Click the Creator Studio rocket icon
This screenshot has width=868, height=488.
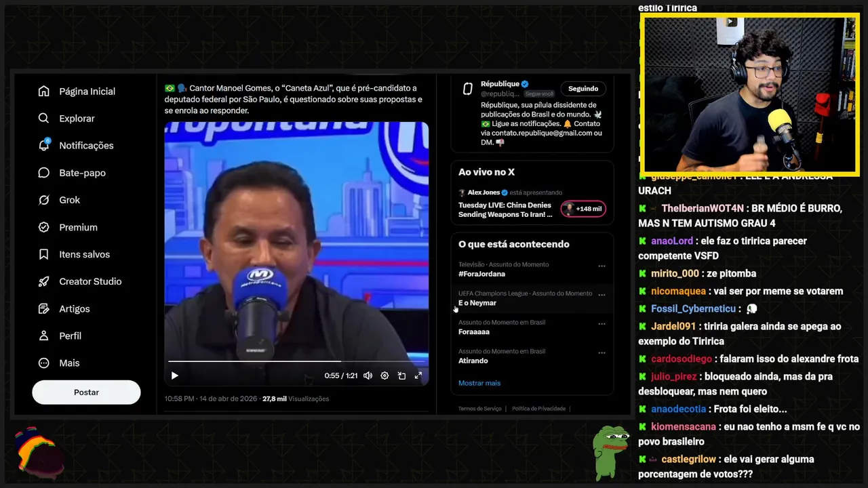click(44, 281)
